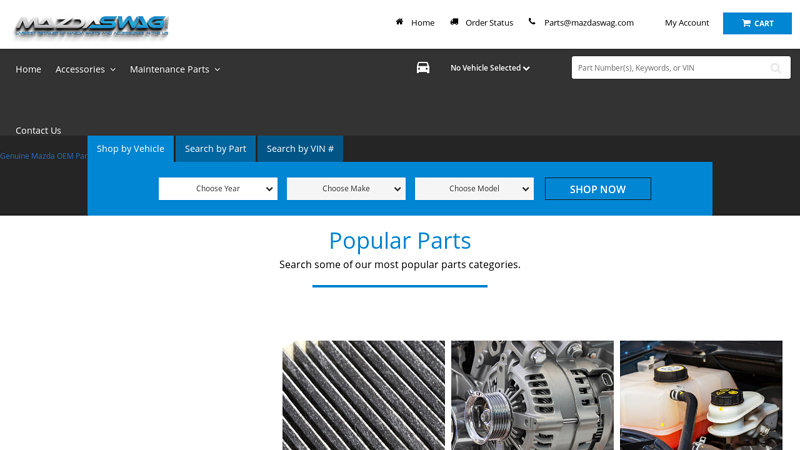The width and height of the screenshot is (800, 450).
Task: Open the No Vehicle Selected dropdown
Action: click(x=490, y=68)
